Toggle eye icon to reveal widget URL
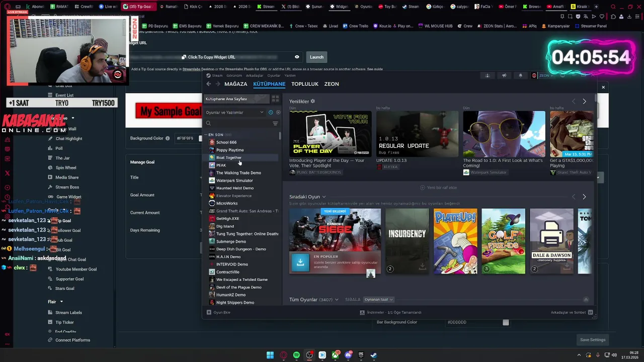Viewport: 644px width, 362px height. 297,57
